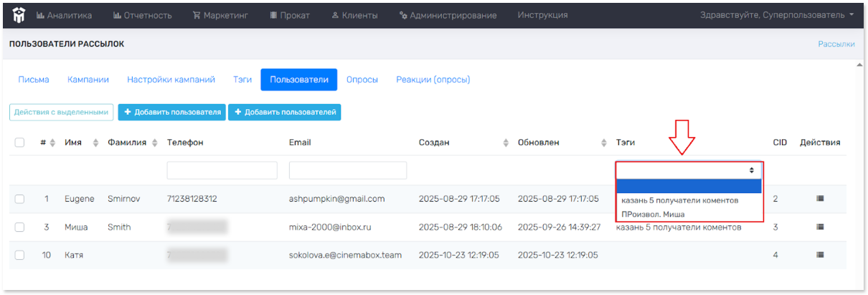Viewport: 868px width, 295px height.
Task: Sort by Имя column sort icon
Action: tap(95, 143)
